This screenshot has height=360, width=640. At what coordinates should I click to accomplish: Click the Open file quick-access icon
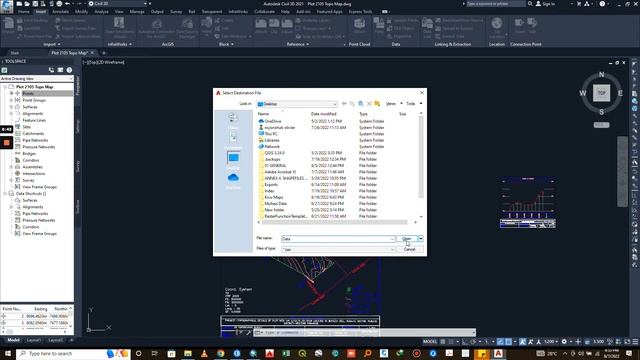pos(27,4)
